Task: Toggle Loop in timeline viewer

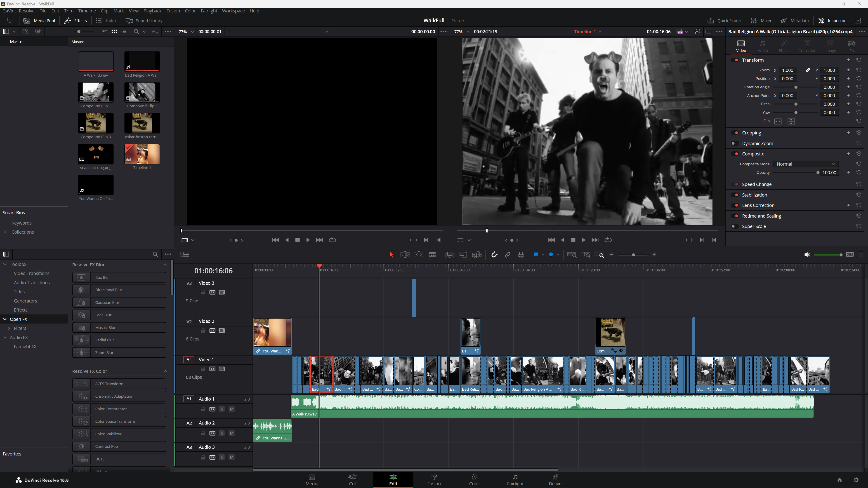Action: 608,240
